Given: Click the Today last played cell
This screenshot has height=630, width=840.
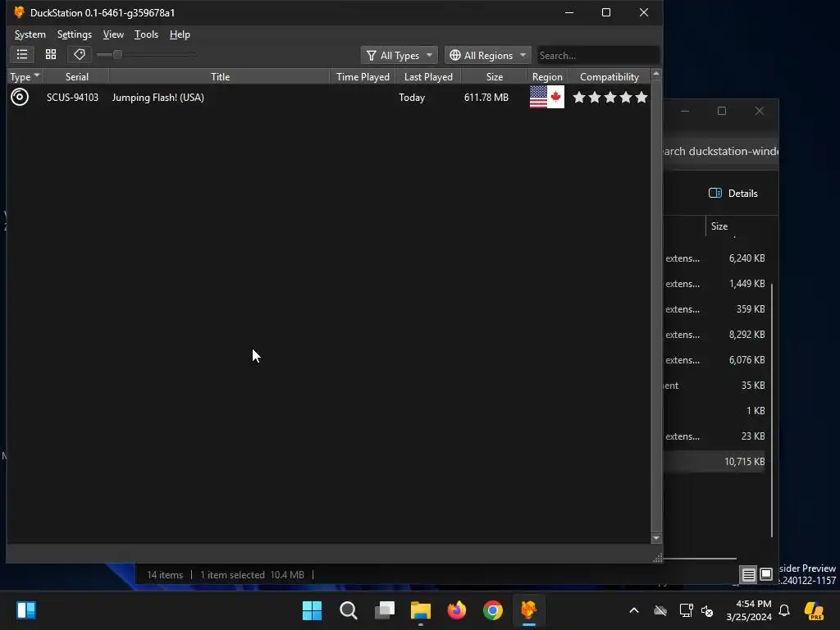Looking at the screenshot, I should (412, 98).
